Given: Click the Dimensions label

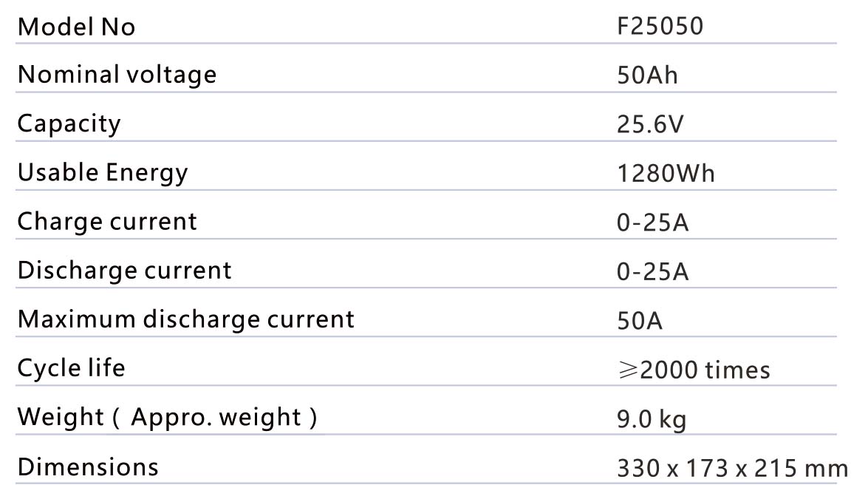Looking at the screenshot, I should 87,467.
